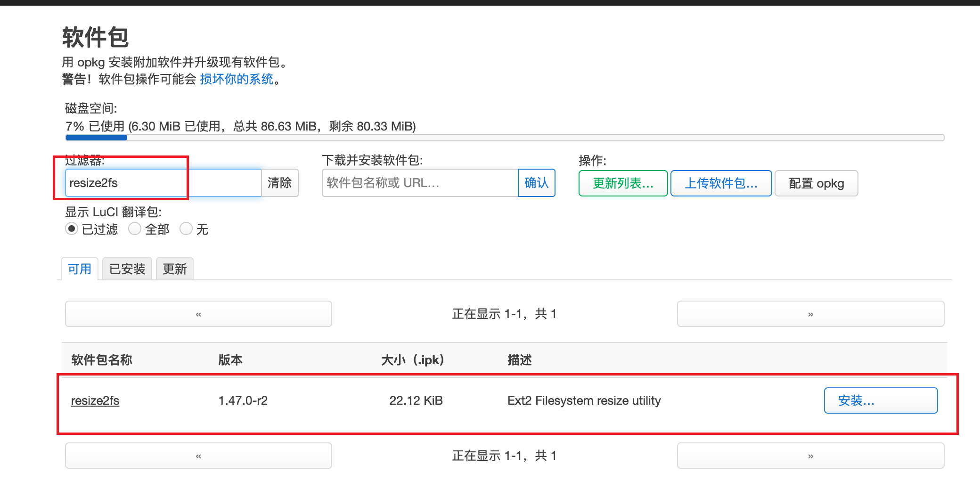Viewport: 980px width, 490px height.
Task: Open the 损坏你的系统 warning link
Action: coord(237,79)
